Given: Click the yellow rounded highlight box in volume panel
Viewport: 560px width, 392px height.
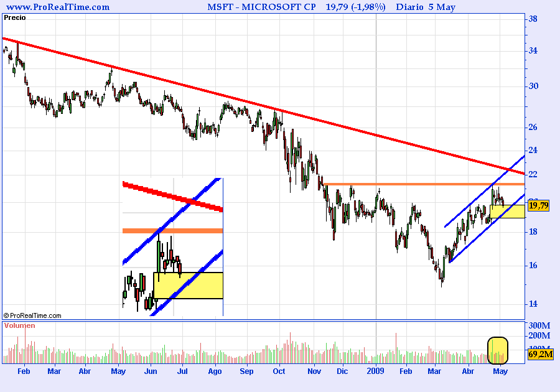Looking at the screenshot, I should click(x=498, y=350).
